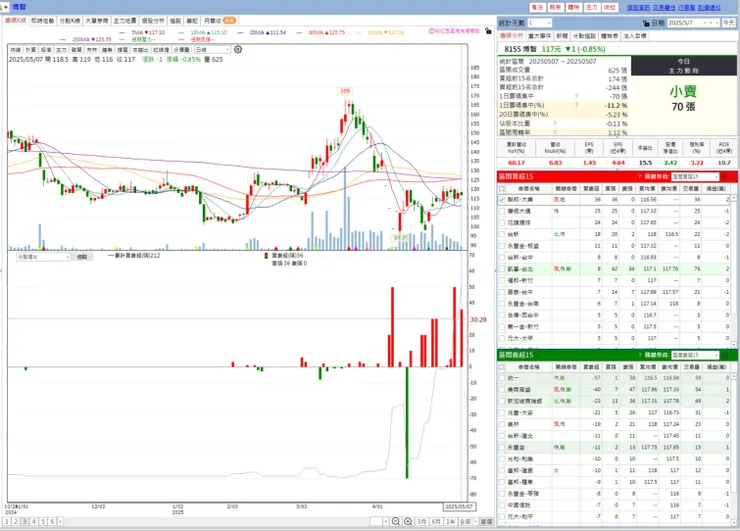Check the box for 美林 seller row
This screenshot has width=740, height=531.
coord(502,424)
